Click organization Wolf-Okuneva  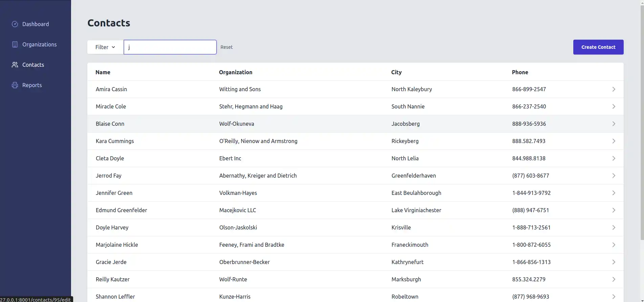(237, 124)
